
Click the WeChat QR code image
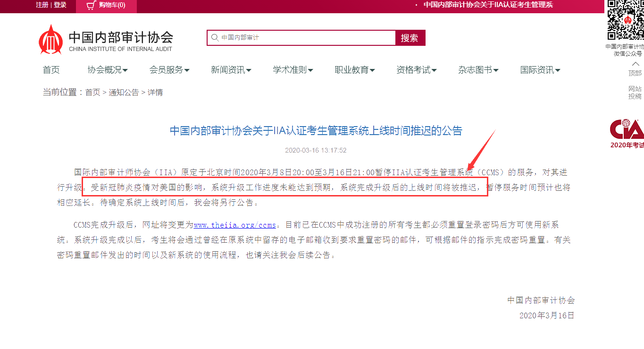pyautogui.click(x=625, y=20)
